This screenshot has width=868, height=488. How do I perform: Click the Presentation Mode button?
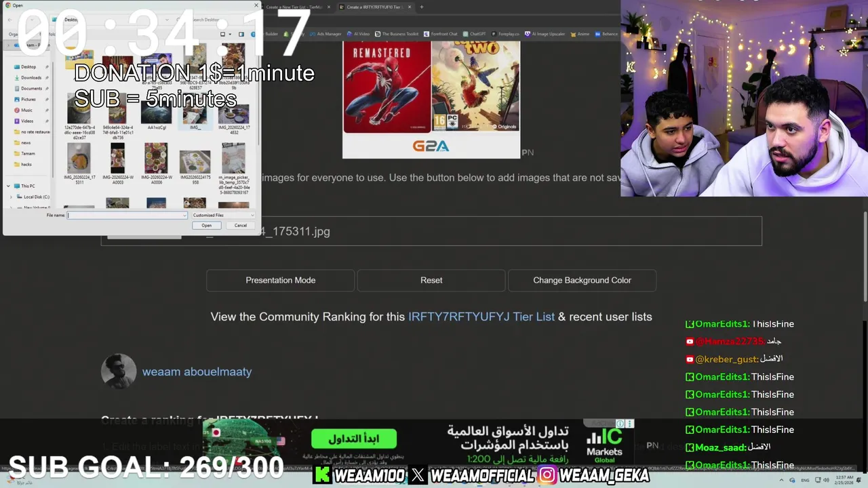click(x=281, y=280)
